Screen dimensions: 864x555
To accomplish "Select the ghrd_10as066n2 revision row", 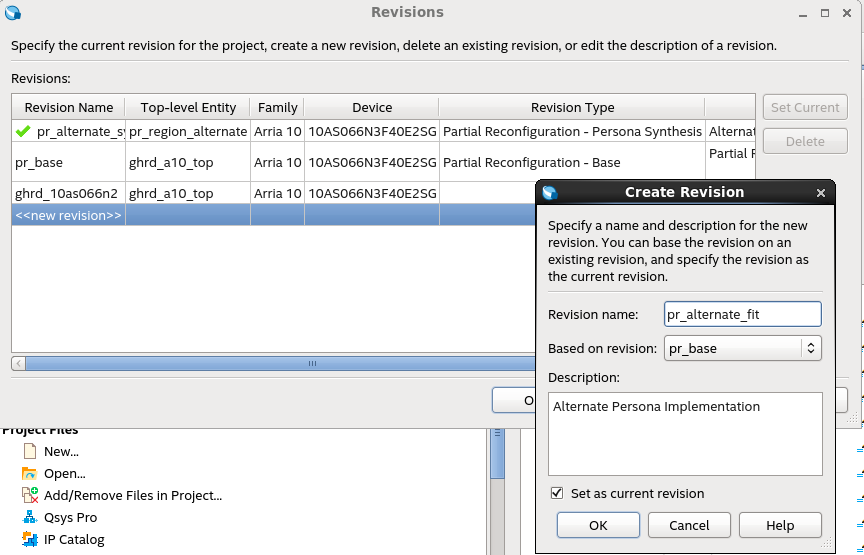I will tap(66, 194).
